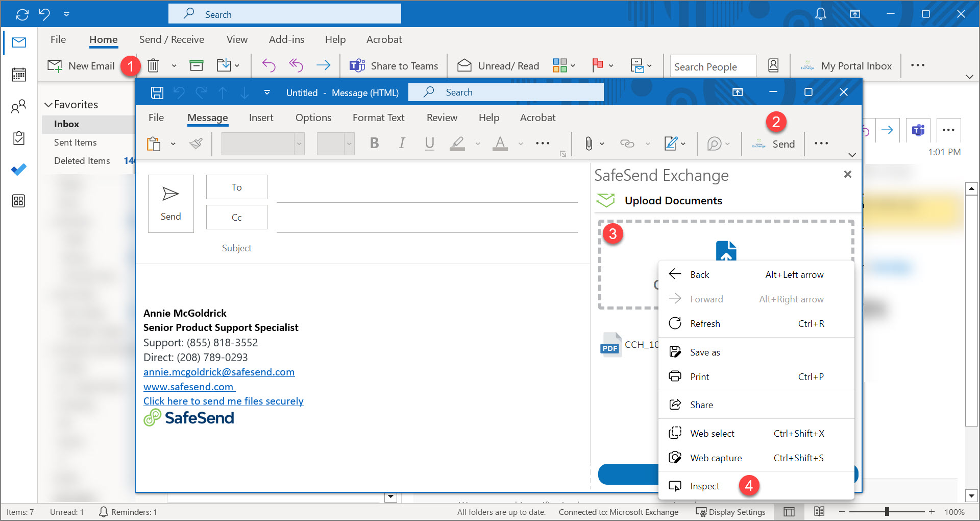
Task: Collapse the Favorites folder group
Action: coord(48,105)
